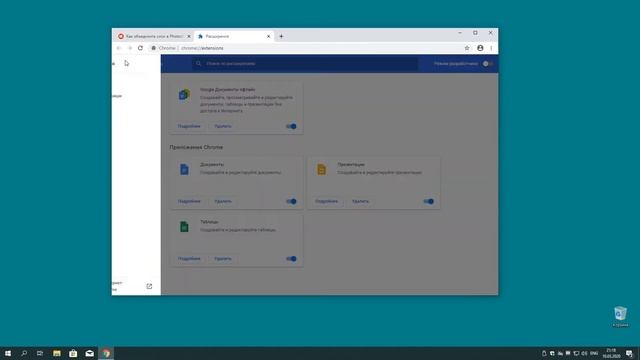Open the Mail app from the taskbar

pyautogui.click(x=89, y=353)
